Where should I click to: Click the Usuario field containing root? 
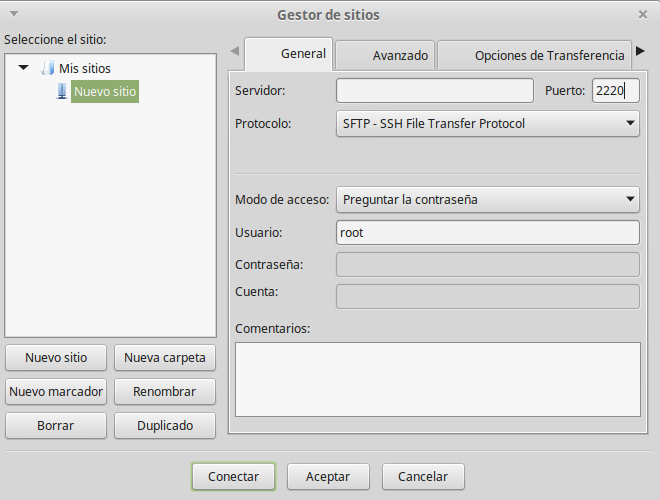(487, 233)
